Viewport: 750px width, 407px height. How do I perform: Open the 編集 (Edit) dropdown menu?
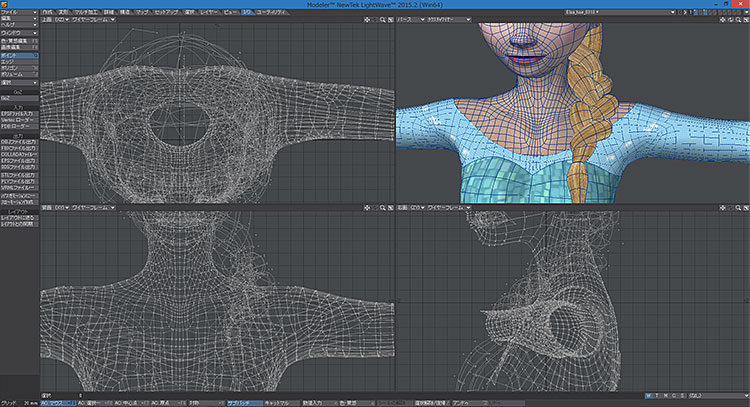19,18
